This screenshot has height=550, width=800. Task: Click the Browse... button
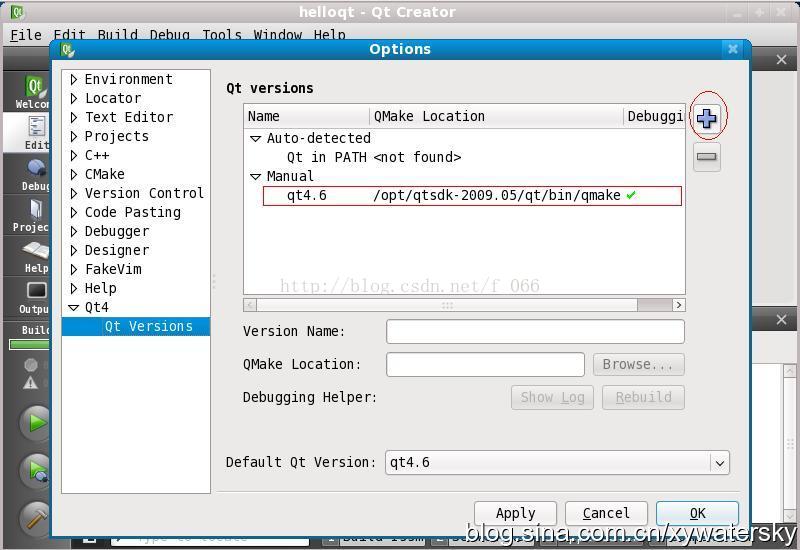pos(638,364)
